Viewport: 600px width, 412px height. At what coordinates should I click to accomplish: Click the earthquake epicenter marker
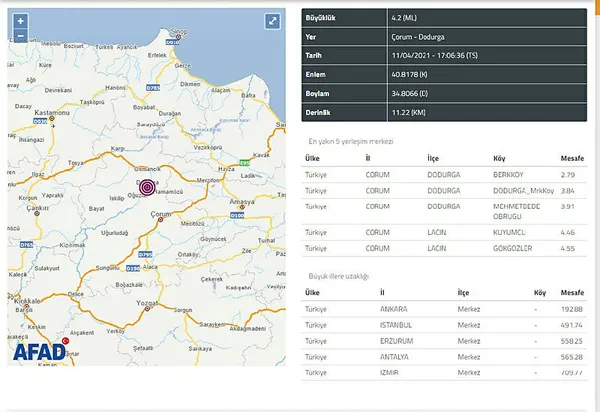(147, 188)
